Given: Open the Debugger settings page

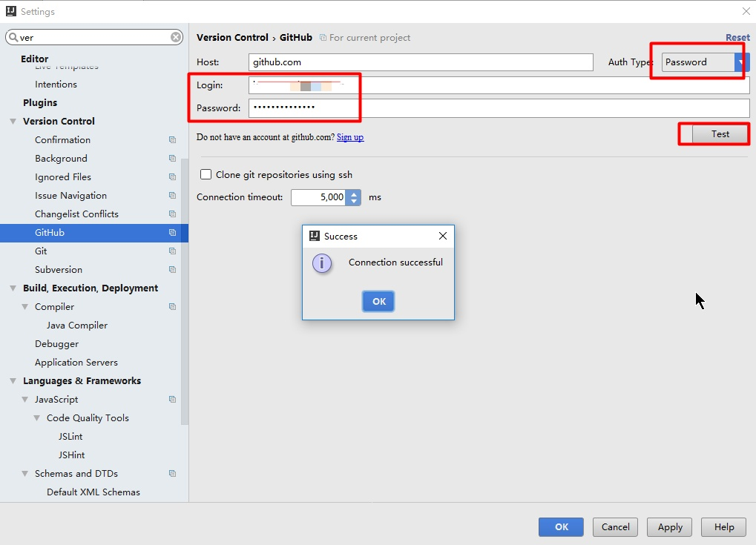Looking at the screenshot, I should point(56,343).
